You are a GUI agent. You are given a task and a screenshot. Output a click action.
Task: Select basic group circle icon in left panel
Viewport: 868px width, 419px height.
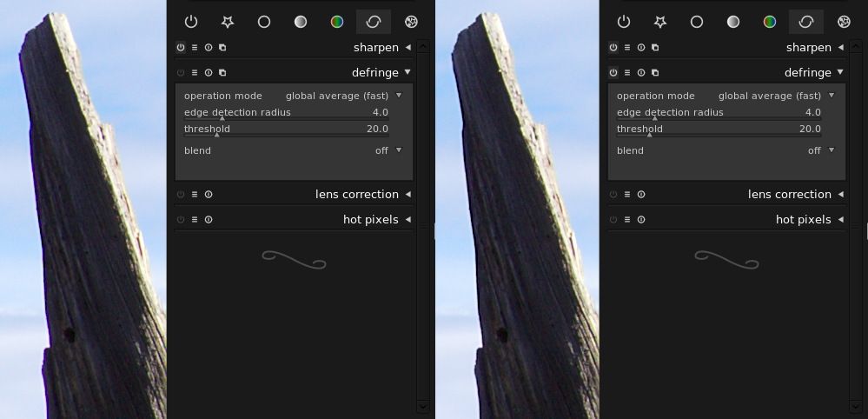click(x=264, y=22)
